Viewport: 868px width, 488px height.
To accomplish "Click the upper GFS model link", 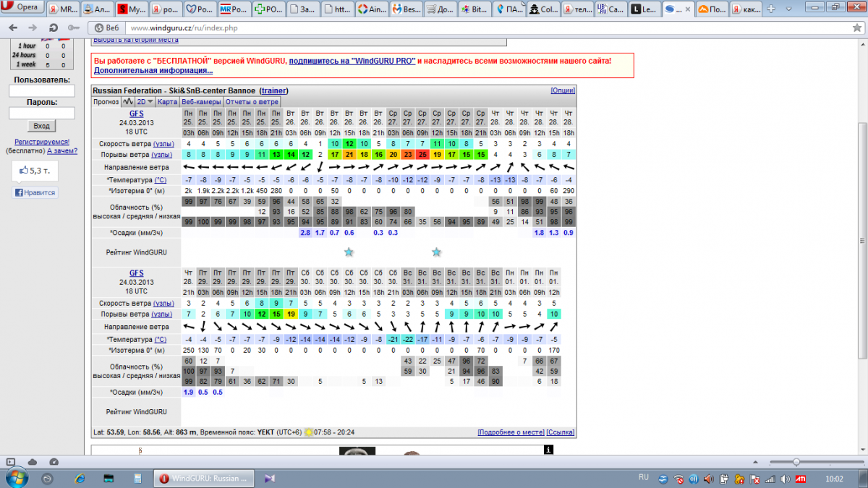I will [137, 114].
